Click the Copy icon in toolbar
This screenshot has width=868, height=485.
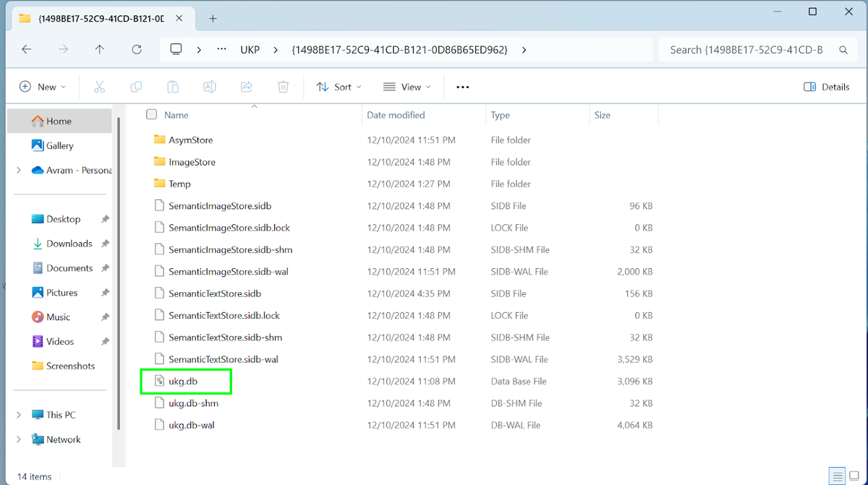tap(136, 87)
